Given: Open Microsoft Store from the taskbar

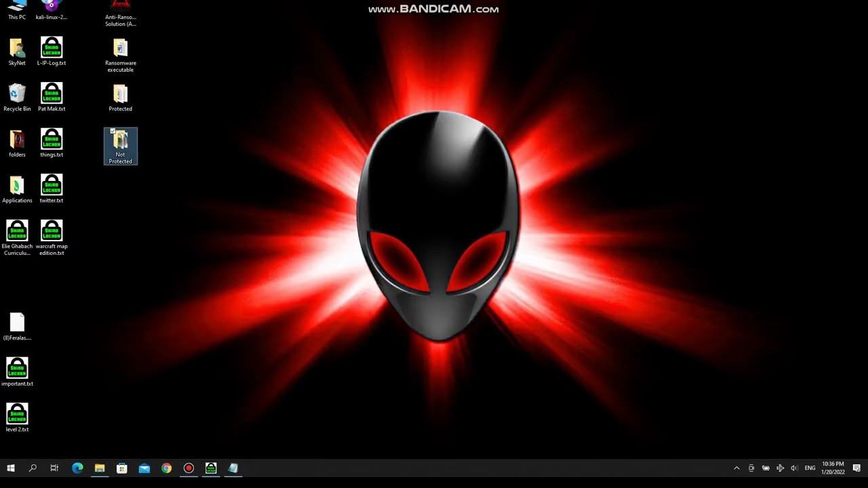Looking at the screenshot, I should [122, 468].
